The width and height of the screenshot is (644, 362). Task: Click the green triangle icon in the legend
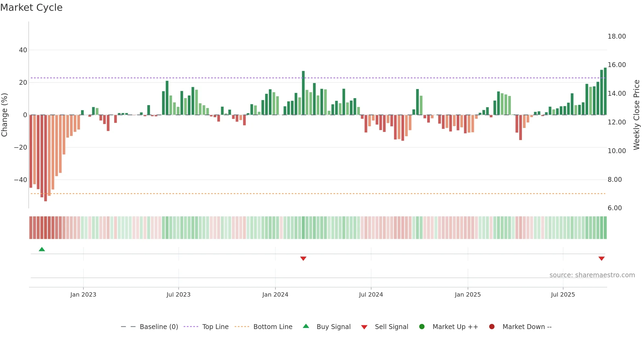pos(306,326)
